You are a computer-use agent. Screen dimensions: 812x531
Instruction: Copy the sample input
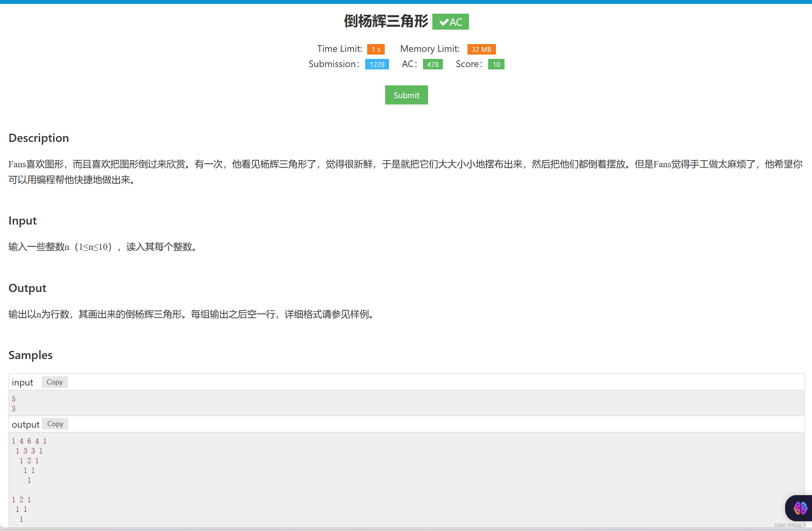pyautogui.click(x=55, y=382)
